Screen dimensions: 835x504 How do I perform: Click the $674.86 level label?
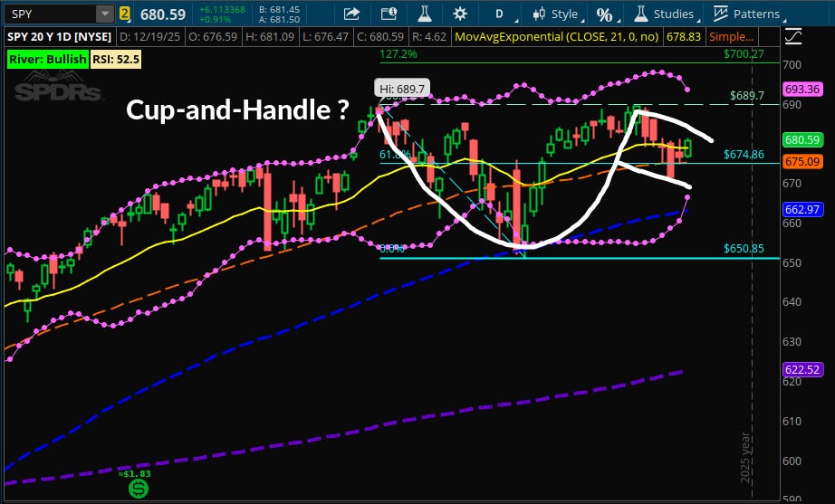(744, 155)
